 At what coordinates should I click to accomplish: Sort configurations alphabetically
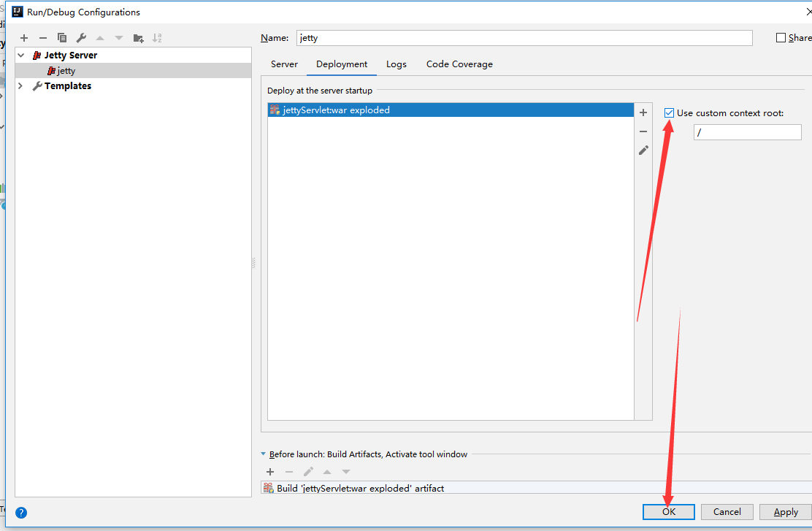point(157,38)
